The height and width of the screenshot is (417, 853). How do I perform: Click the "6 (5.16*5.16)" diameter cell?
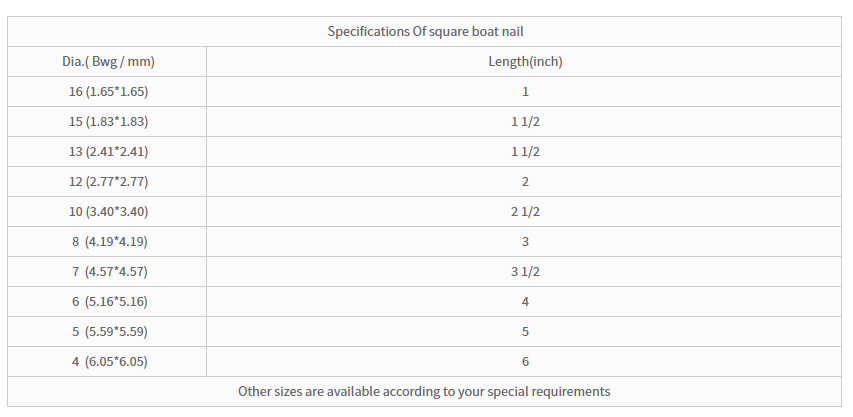pos(108,302)
